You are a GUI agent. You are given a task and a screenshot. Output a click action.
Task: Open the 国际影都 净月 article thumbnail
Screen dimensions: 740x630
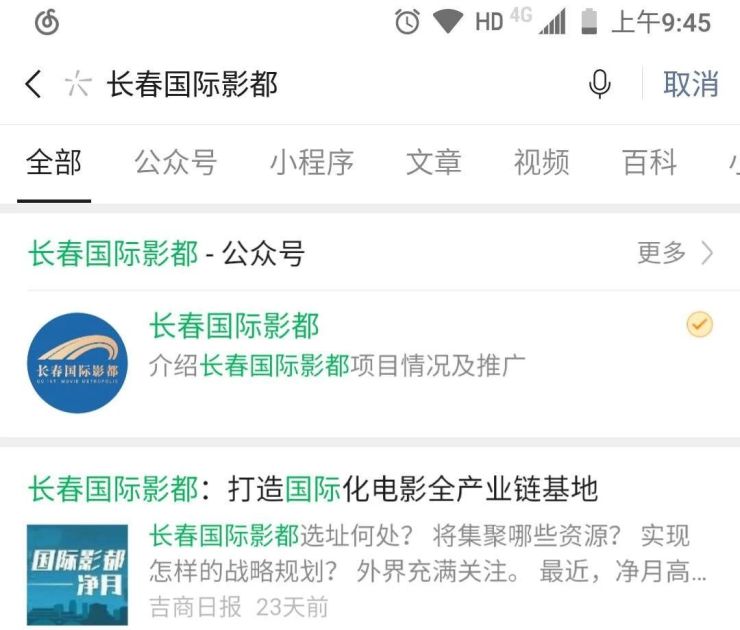tap(77, 575)
